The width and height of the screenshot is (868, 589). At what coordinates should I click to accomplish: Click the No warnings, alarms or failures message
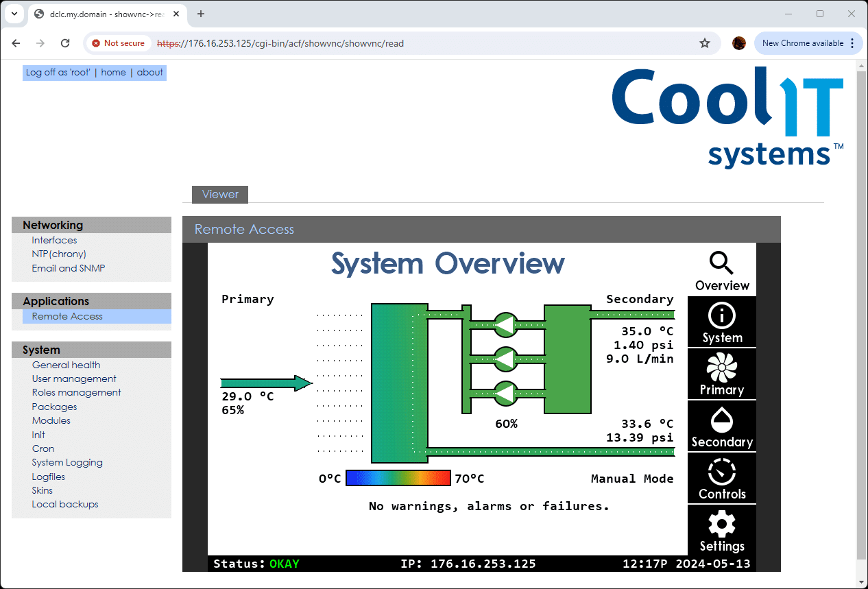pos(489,506)
